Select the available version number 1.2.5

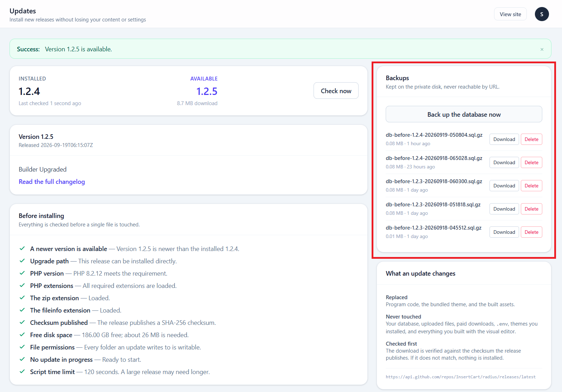pos(207,91)
